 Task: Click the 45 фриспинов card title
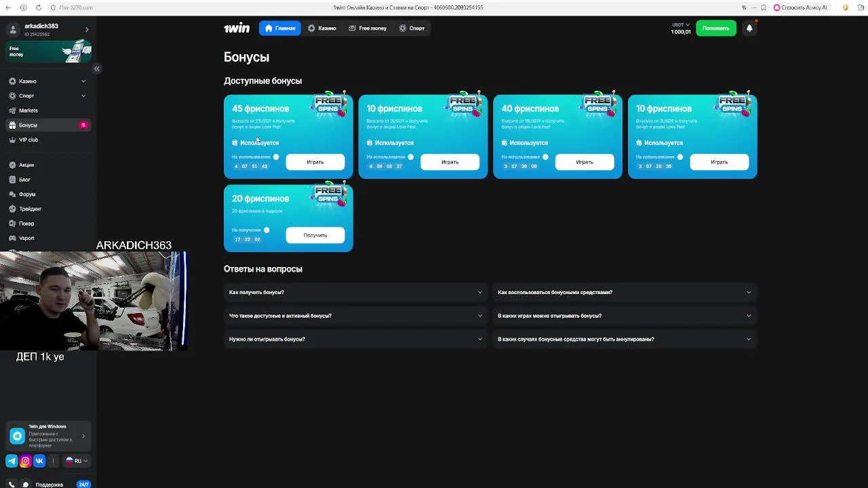pyautogui.click(x=260, y=108)
